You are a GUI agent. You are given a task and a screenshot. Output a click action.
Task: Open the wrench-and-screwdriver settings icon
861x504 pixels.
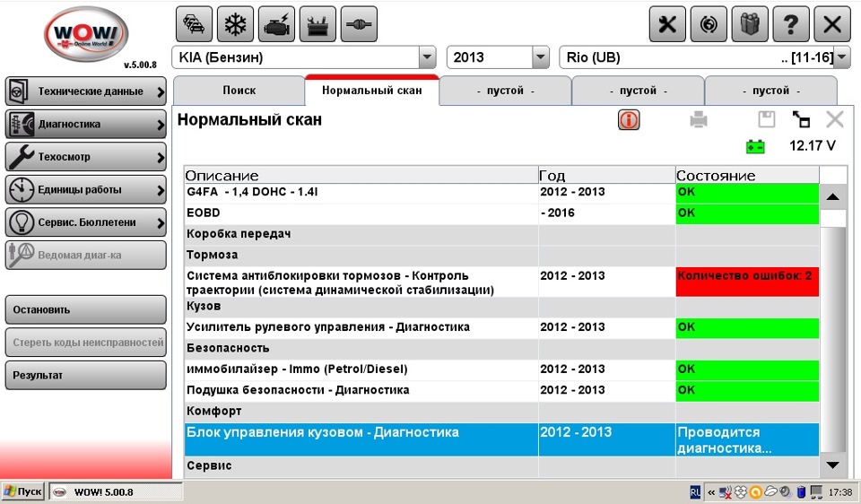[x=667, y=24]
